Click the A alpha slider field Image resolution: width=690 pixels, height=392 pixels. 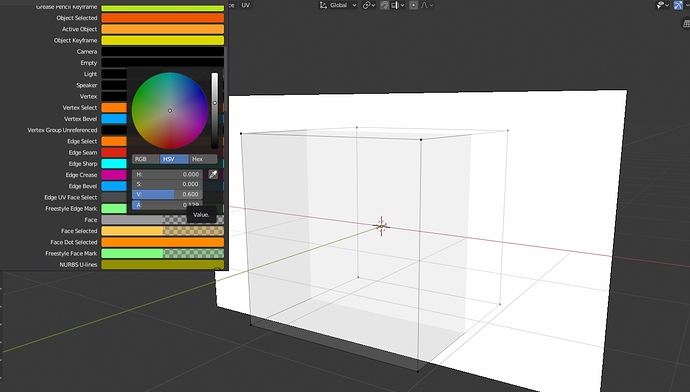pos(167,205)
